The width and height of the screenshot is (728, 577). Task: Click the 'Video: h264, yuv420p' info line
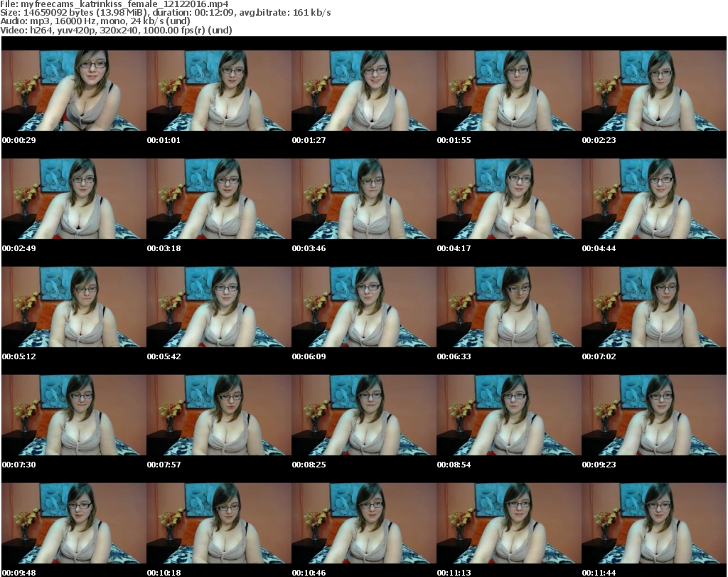[x=116, y=30]
